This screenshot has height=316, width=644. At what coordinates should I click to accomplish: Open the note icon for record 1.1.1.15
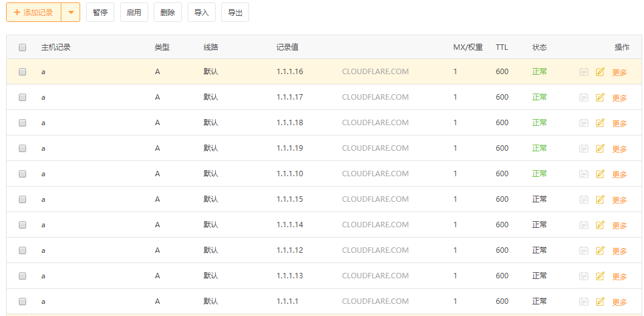584,199
